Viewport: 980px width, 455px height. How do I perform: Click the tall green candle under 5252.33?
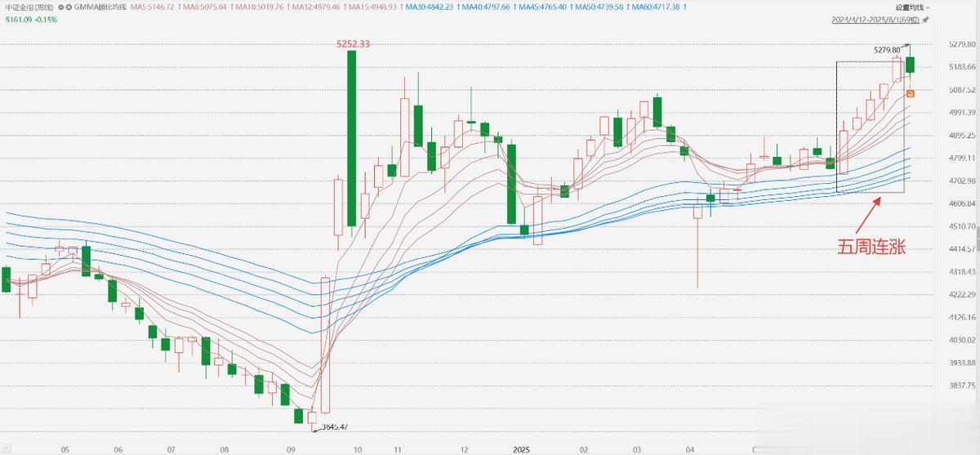[351, 139]
